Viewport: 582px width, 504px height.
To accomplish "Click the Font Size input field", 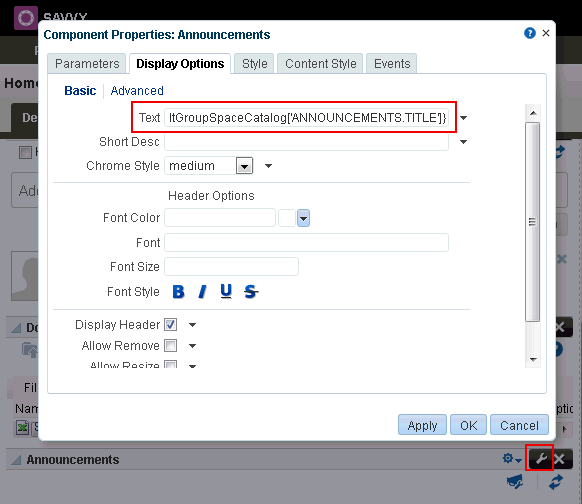I will [x=232, y=266].
